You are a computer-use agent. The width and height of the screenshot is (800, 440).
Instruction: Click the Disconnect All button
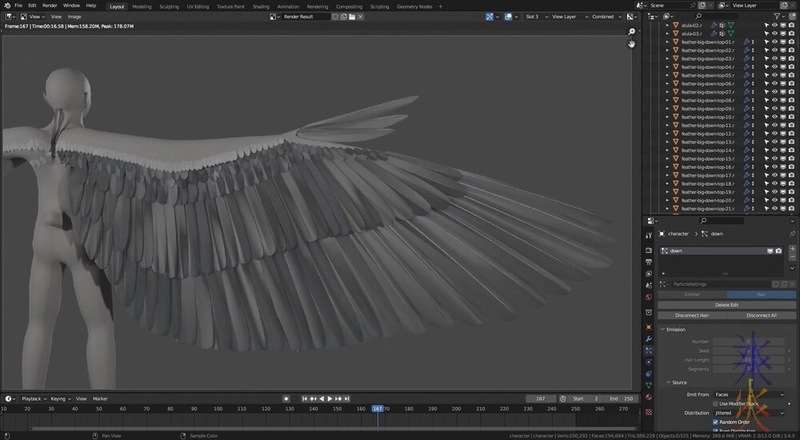tap(762, 314)
